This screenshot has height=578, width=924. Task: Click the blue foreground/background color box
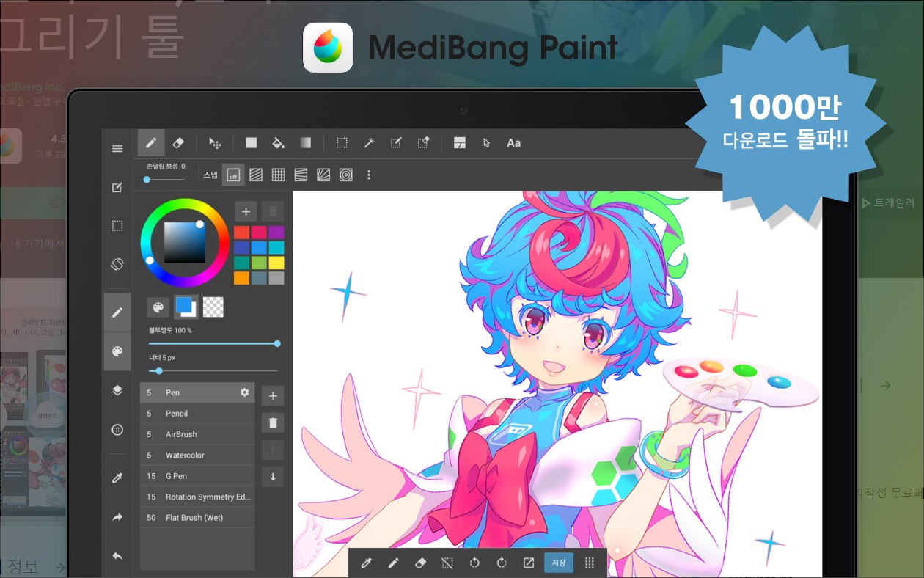186,307
